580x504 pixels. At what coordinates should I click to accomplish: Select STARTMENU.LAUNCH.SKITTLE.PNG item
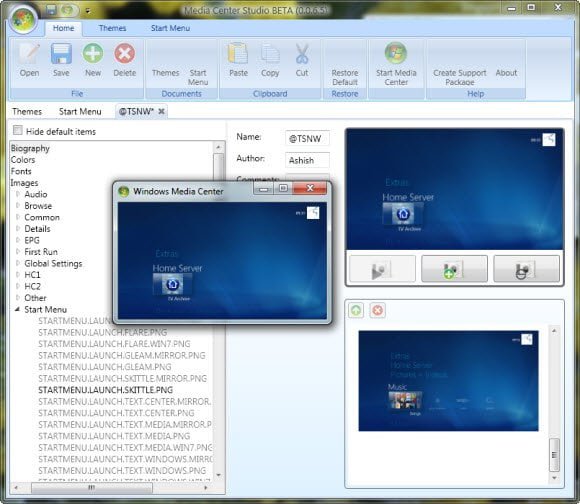pos(105,390)
